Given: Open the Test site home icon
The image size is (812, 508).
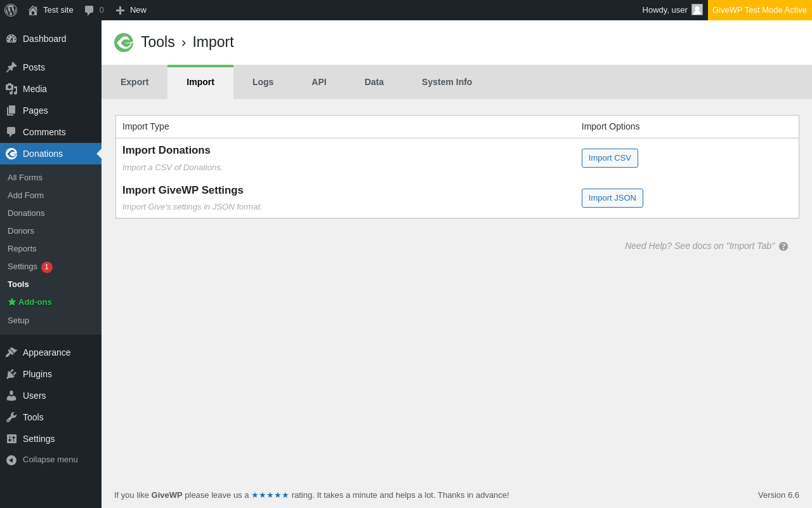Looking at the screenshot, I should click(x=33, y=10).
